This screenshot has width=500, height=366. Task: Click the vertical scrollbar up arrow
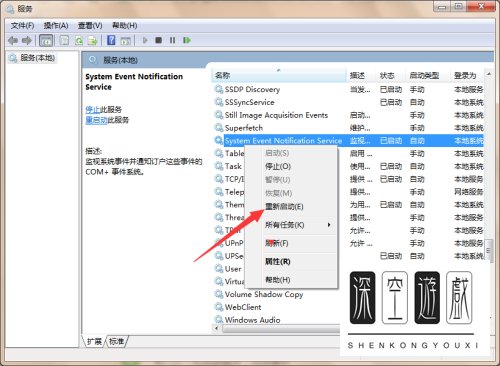489,74
